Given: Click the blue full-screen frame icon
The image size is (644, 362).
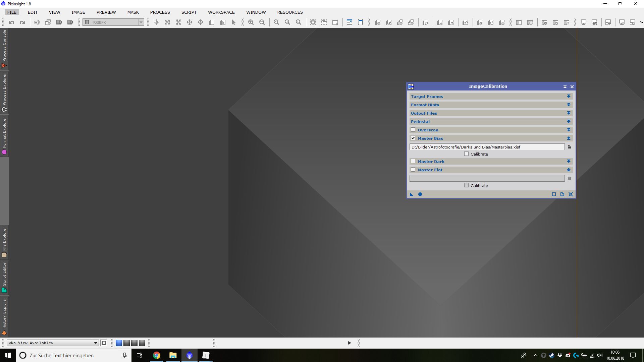Looking at the screenshot, I should click(361, 22).
